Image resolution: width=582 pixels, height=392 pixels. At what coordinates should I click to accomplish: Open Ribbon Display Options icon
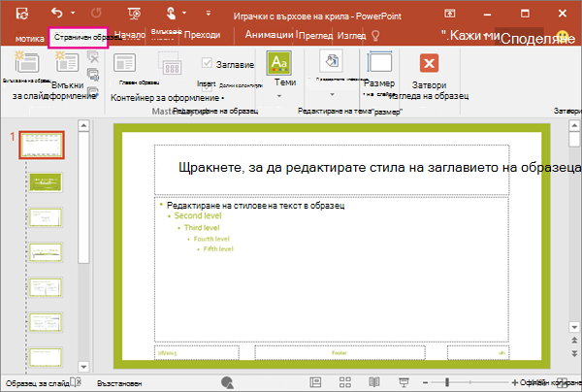point(450,14)
